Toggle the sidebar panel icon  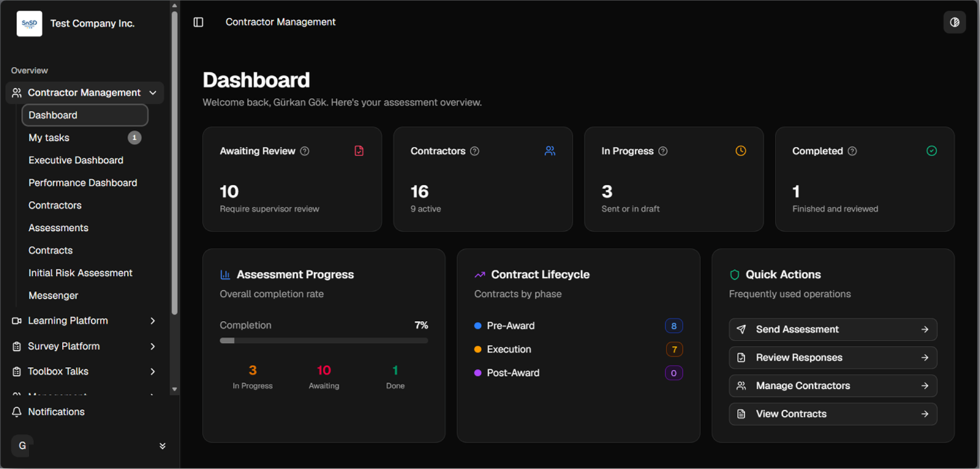pyautogui.click(x=198, y=22)
